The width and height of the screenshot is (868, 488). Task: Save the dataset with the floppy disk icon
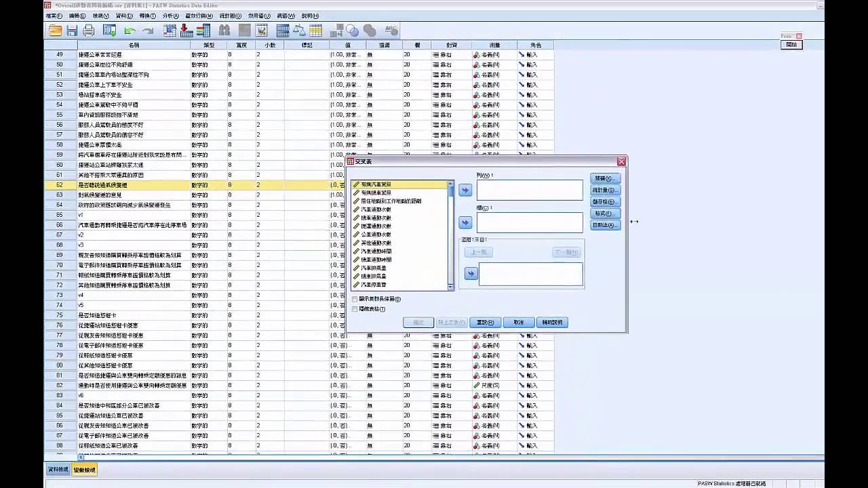click(72, 30)
